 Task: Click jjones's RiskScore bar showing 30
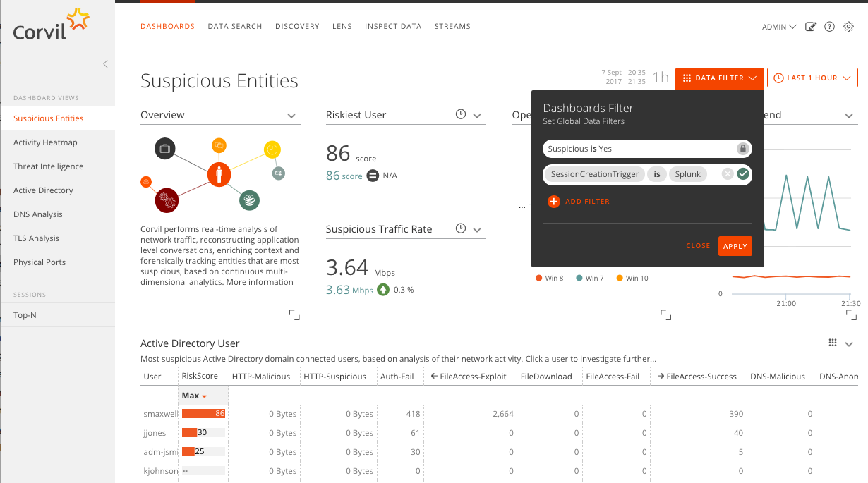tap(203, 432)
